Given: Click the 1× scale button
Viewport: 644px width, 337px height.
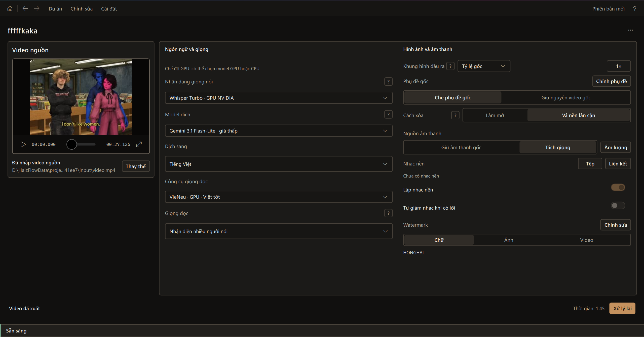Looking at the screenshot, I should (x=619, y=66).
